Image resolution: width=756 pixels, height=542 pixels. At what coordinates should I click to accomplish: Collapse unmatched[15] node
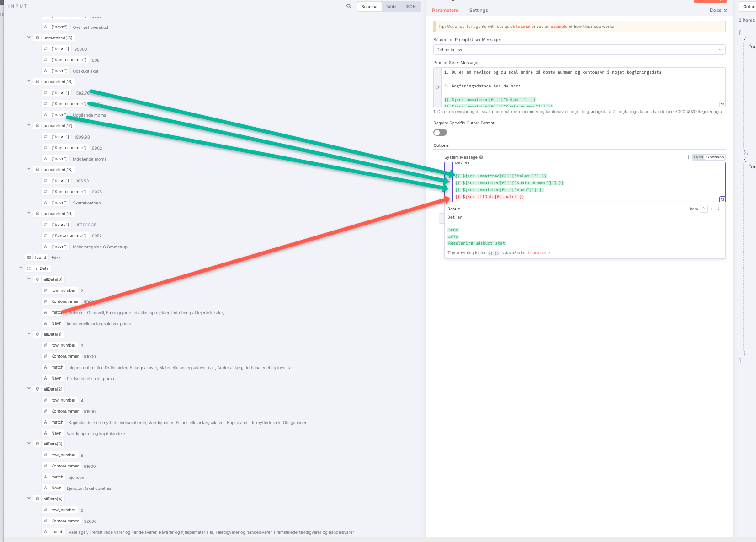(x=29, y=38)
